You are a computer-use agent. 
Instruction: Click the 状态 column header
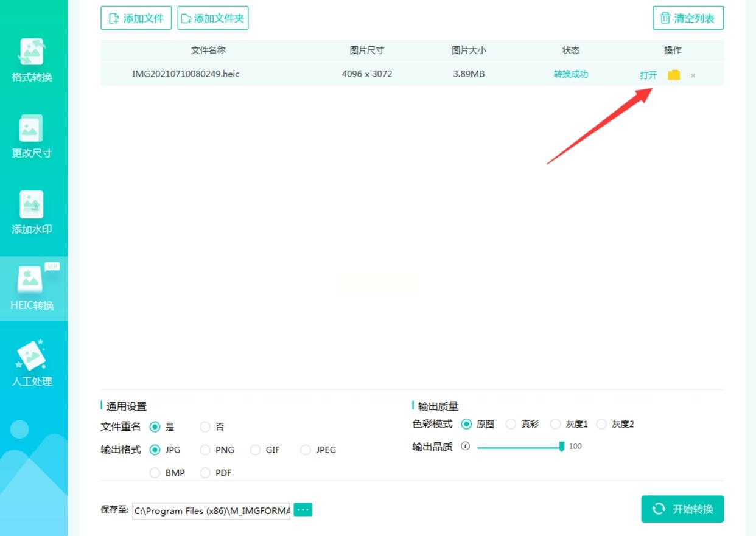(x=571, y=50)
